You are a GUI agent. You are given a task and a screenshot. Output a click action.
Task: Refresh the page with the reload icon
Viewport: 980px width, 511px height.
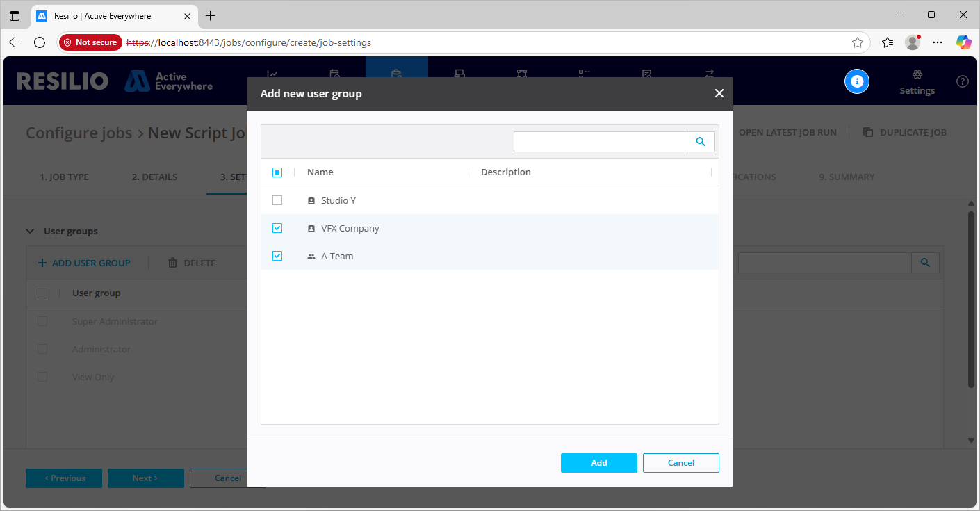[x=40, y=42]
